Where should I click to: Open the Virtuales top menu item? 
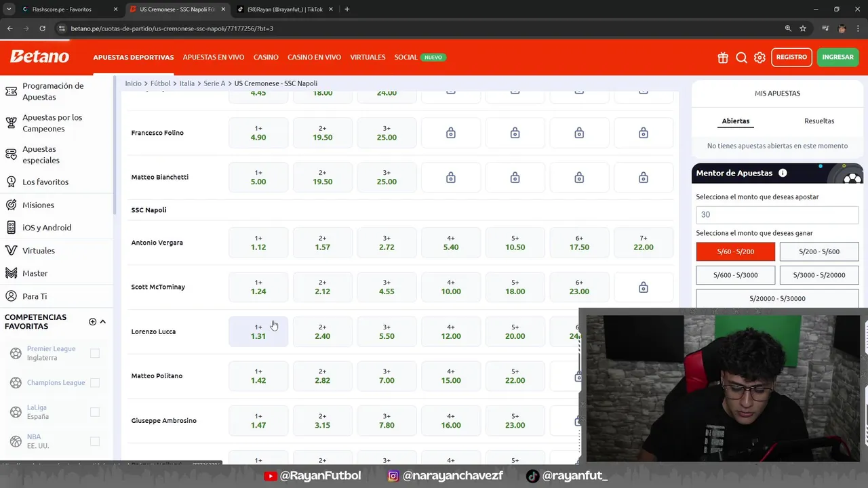click(368, 58)
